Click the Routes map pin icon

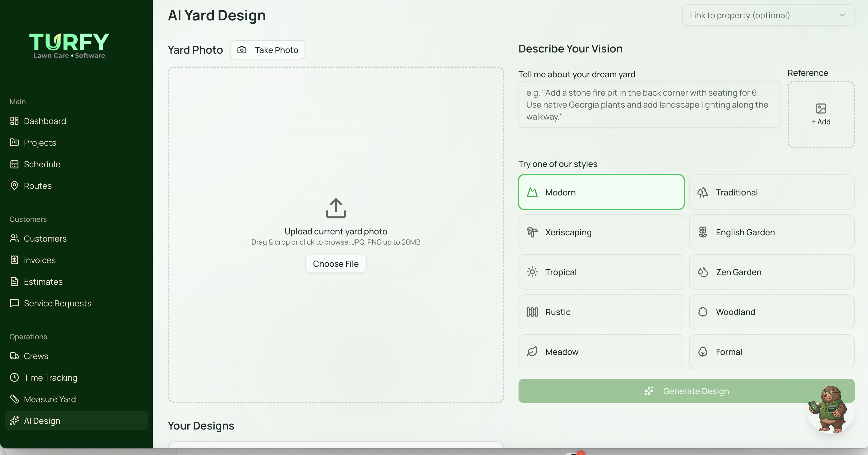(14, 185)
